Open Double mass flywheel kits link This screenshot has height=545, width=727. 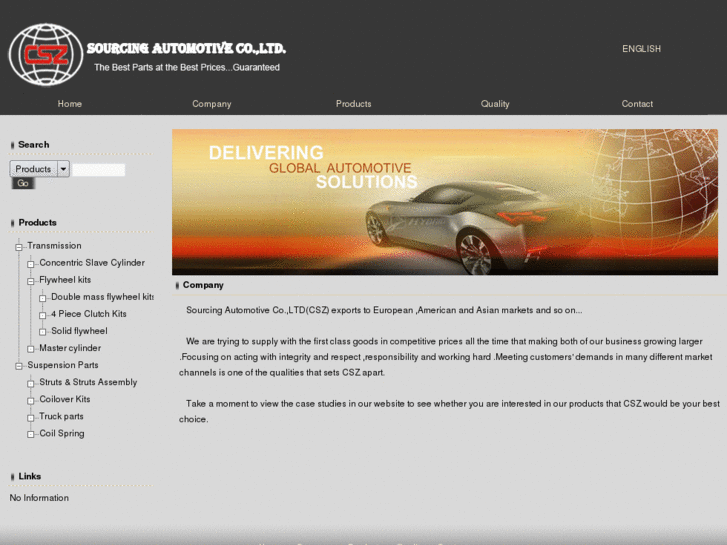[x=102, y=297]
